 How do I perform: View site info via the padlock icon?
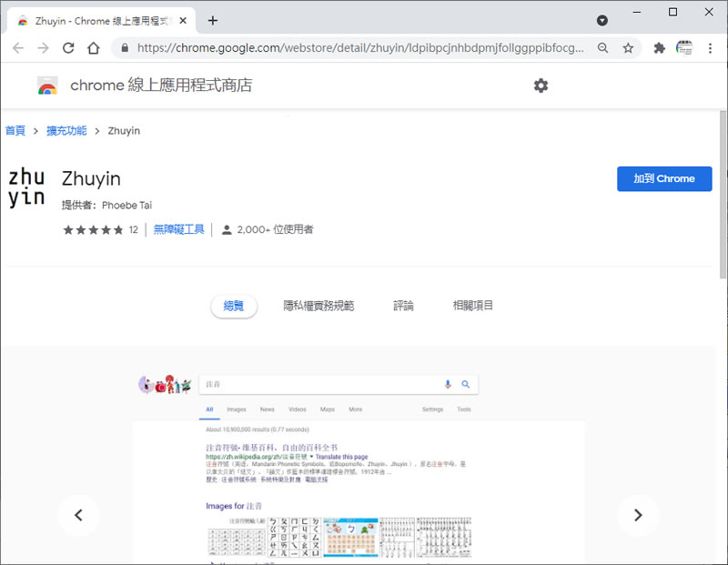point(125,48)
